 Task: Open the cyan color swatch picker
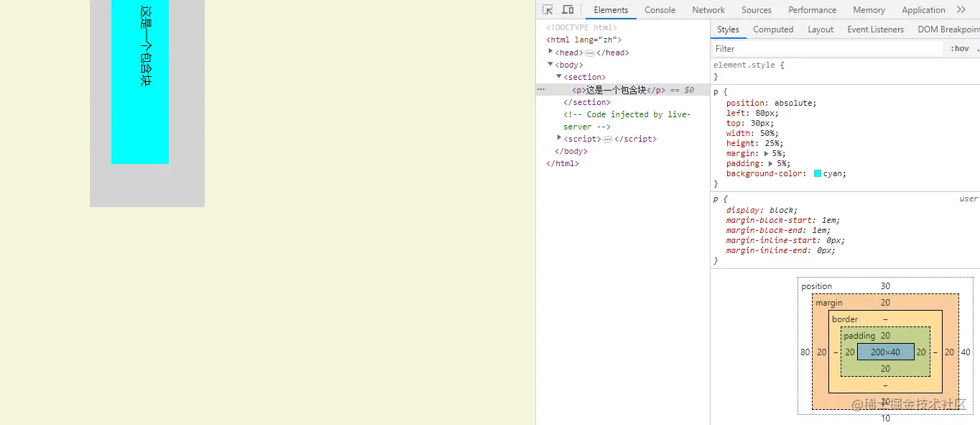coord(818,173)
